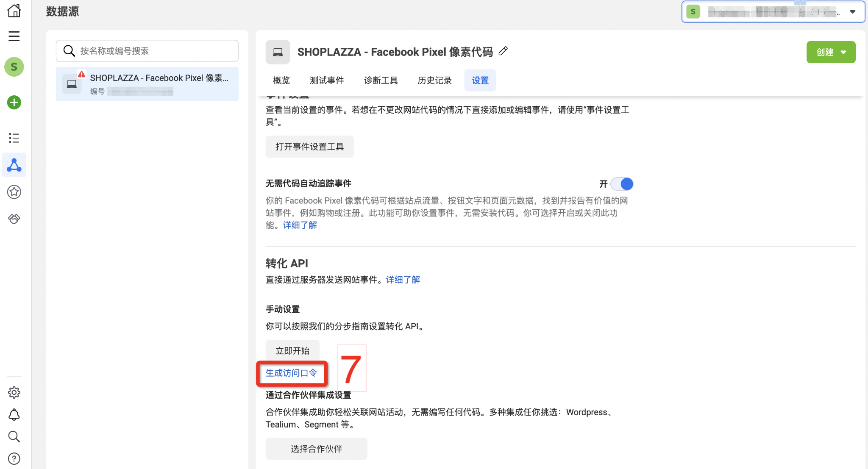Click the 生成访问口令 link
The image size is (868, 469).
click(291, 373)
